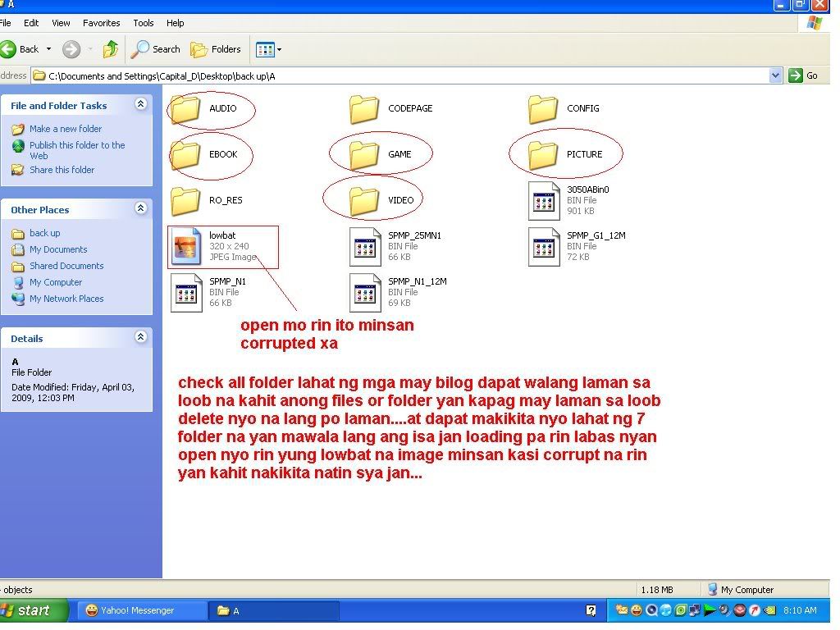
Task: Open the File menu
Action: pyautogui.click(x=6, y=23)
